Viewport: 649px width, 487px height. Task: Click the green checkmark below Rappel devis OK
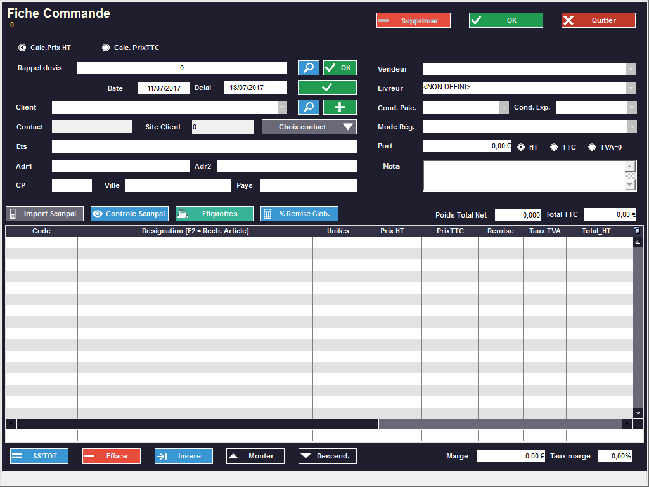click(x=326, y=88)
